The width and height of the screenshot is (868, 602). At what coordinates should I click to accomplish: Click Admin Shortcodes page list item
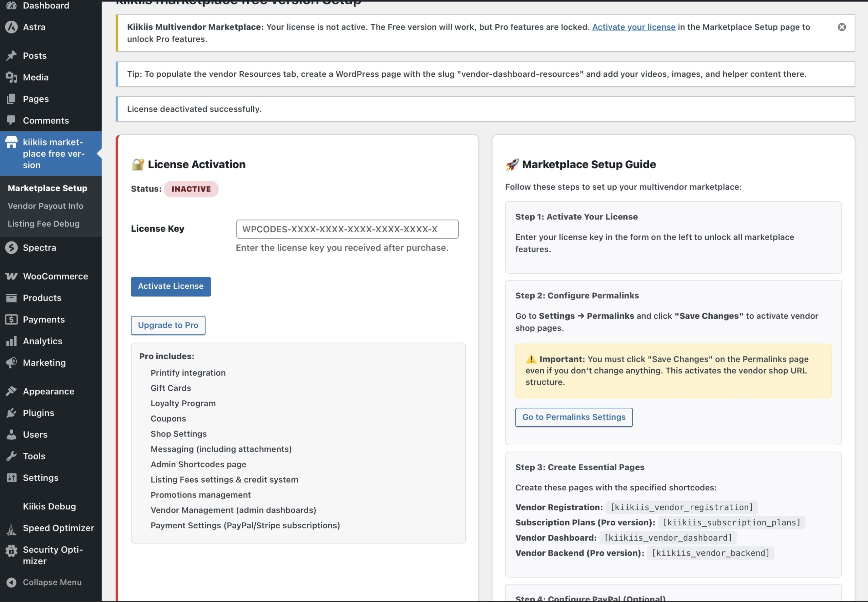(198, 464)
